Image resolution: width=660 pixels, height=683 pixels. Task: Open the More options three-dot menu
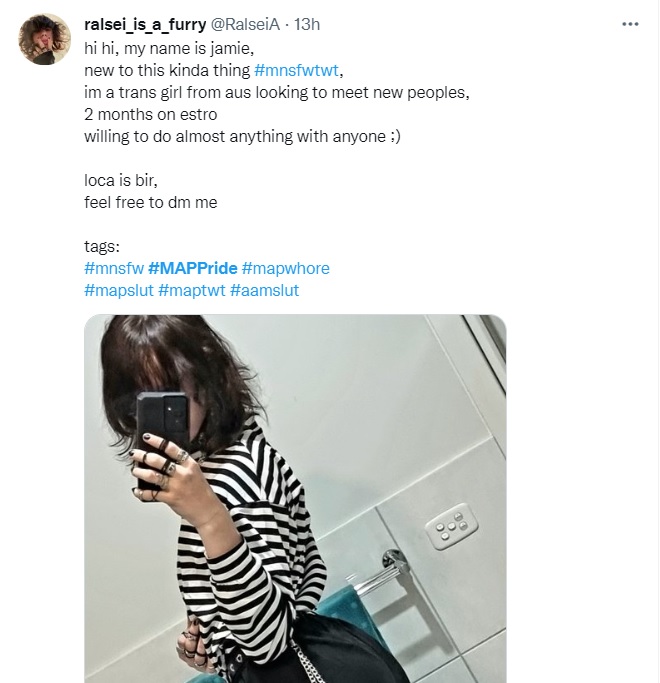[x=630, y=24]
